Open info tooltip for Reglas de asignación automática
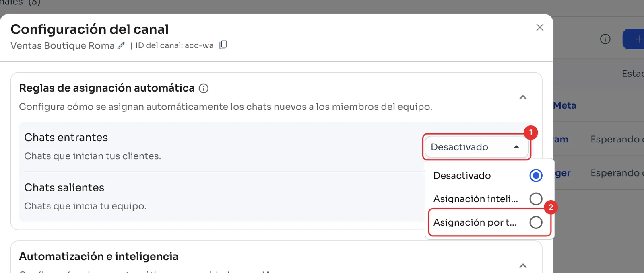The image size is (644, 273). point(204,88)
